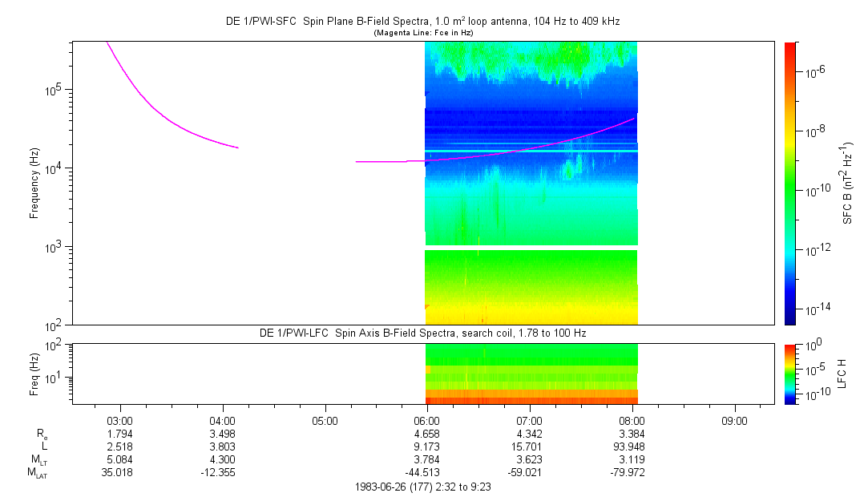
Task: Click the MLT row label
Action: [39, 460]
